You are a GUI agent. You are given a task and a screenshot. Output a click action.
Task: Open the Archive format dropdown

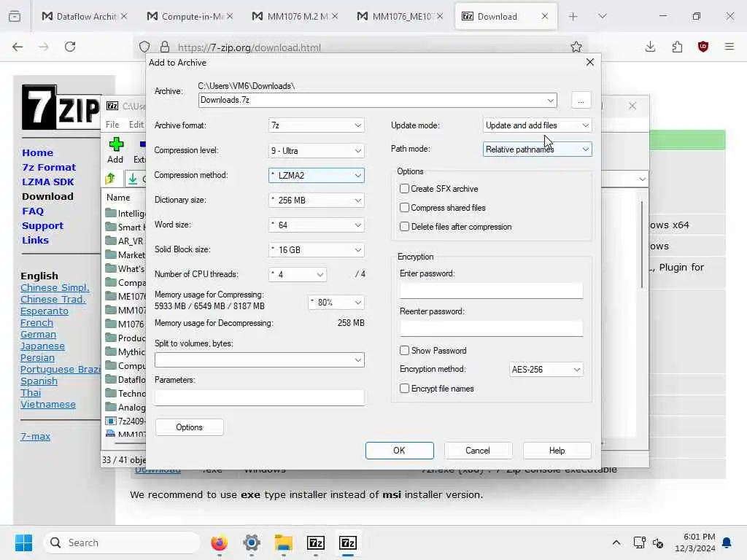click(x=317, y=125)
